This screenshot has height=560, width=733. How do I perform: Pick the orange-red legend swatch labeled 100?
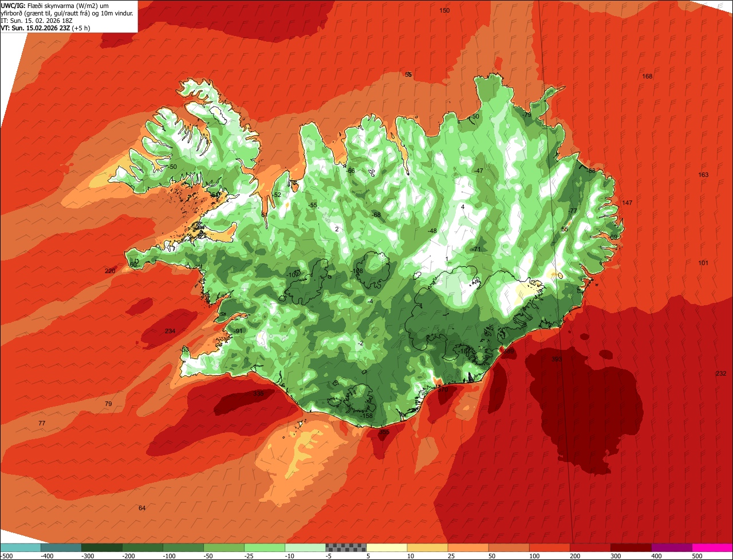click(549, 547)
